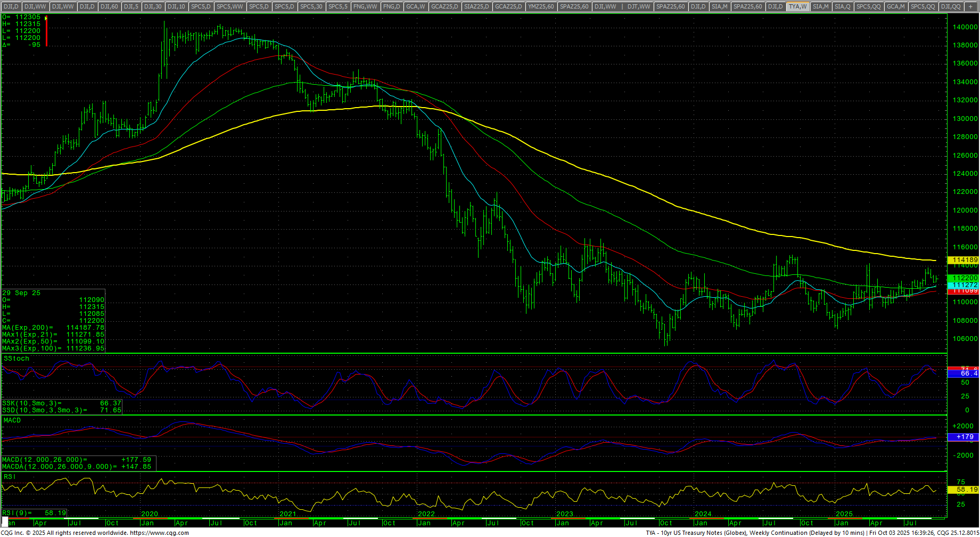Viewport: 980px width, 537px height.
Task: Switch to the TYA,W tab
Action: click(x=798, y=6)
